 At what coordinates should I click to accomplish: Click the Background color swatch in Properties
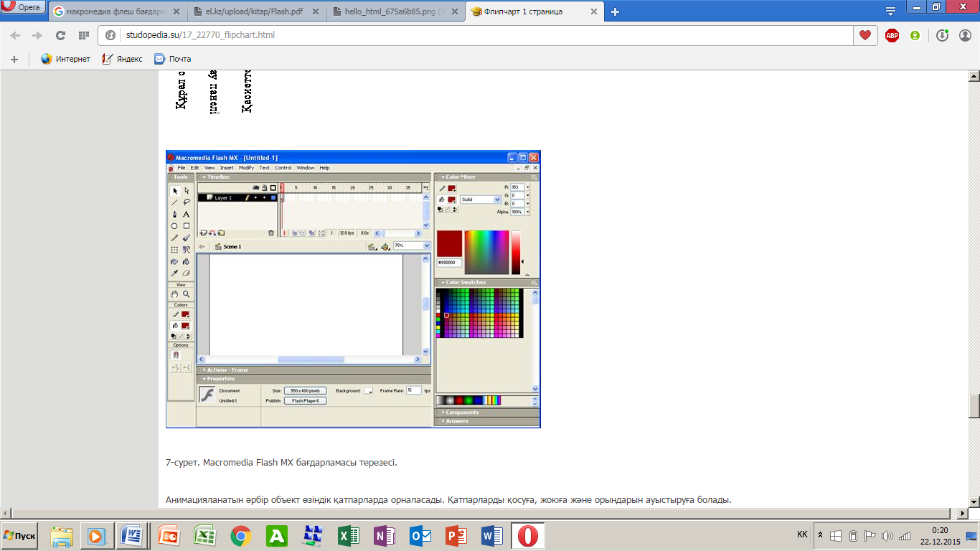368,390
